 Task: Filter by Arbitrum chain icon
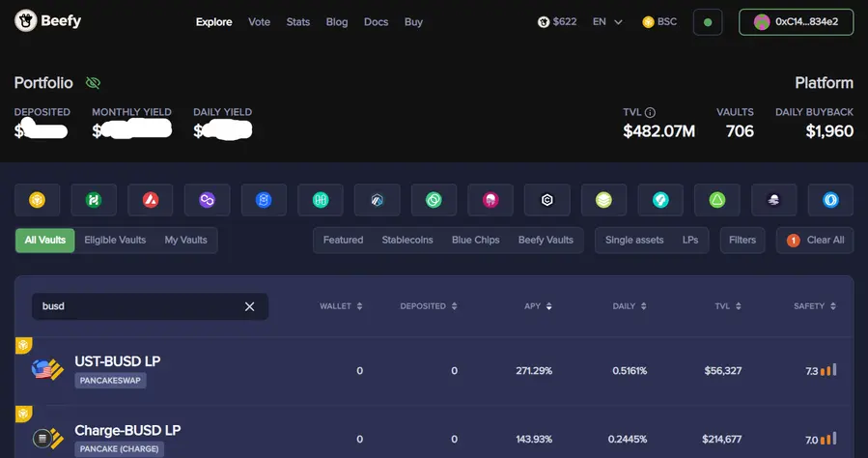pos(377,200)
